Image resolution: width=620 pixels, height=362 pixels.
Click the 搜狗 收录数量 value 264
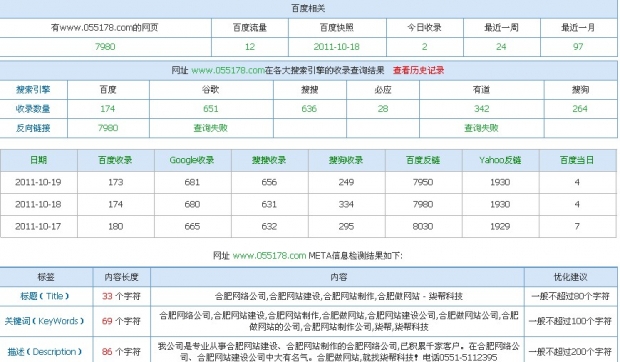tap(580, 109)
